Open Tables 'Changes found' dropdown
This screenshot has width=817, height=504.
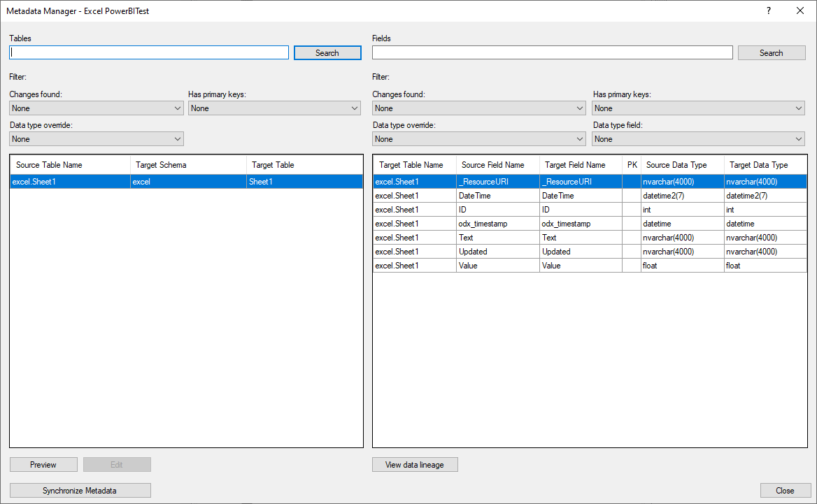point(97,108)
